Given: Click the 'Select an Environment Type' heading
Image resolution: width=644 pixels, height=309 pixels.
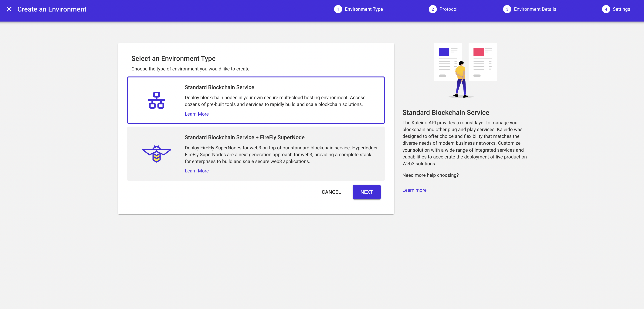Looking at the screenshot, I should point(173,59).
